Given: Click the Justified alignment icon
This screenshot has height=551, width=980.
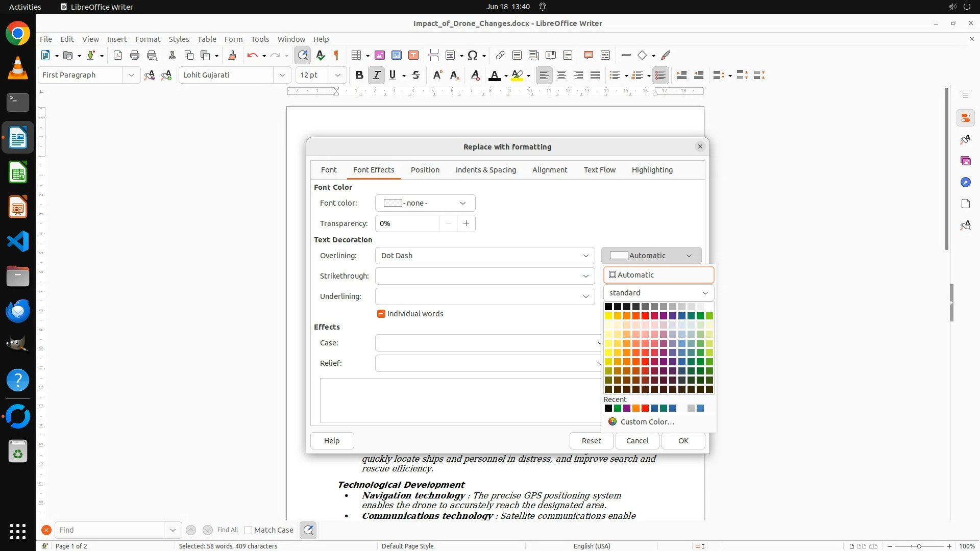Looking at the screenshot, I should pyautogui.click(x=595, y=75).
